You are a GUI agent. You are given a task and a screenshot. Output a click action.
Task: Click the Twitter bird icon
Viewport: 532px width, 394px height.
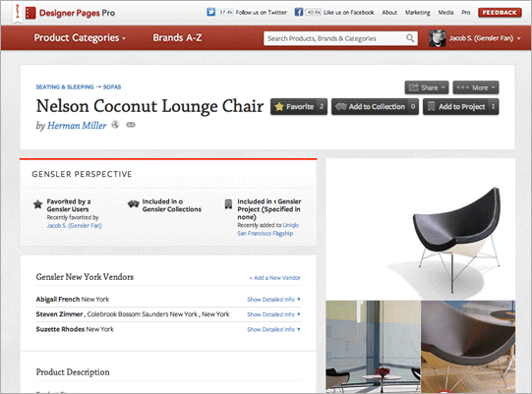click(x=210, y=12)
